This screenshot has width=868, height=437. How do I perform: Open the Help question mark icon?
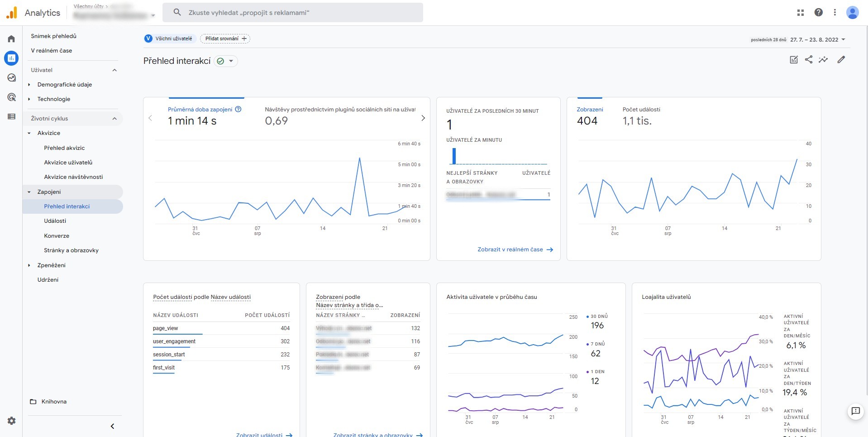tap(818, 13)
